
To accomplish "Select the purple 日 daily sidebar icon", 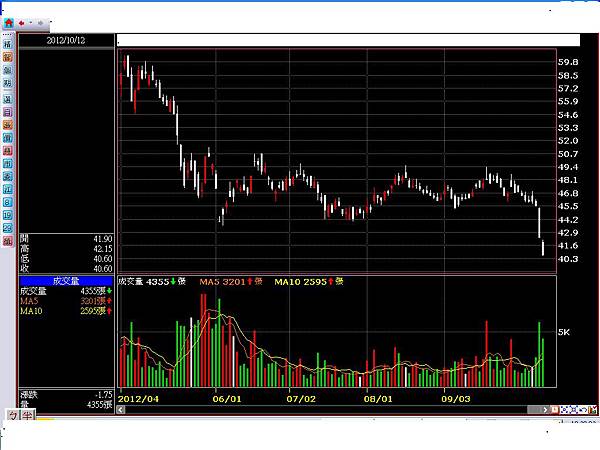I will [x=8, y=112].
